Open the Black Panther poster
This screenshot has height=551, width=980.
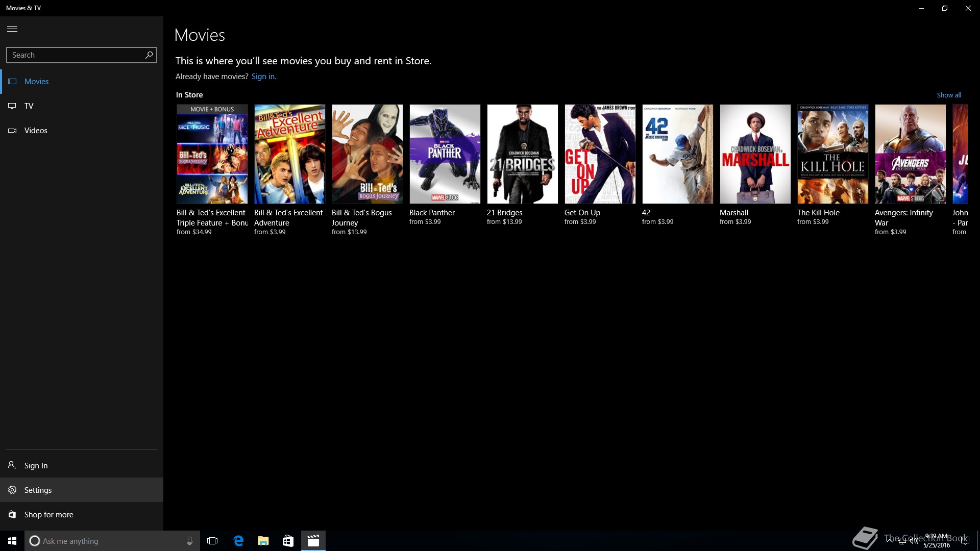[445, 154]
